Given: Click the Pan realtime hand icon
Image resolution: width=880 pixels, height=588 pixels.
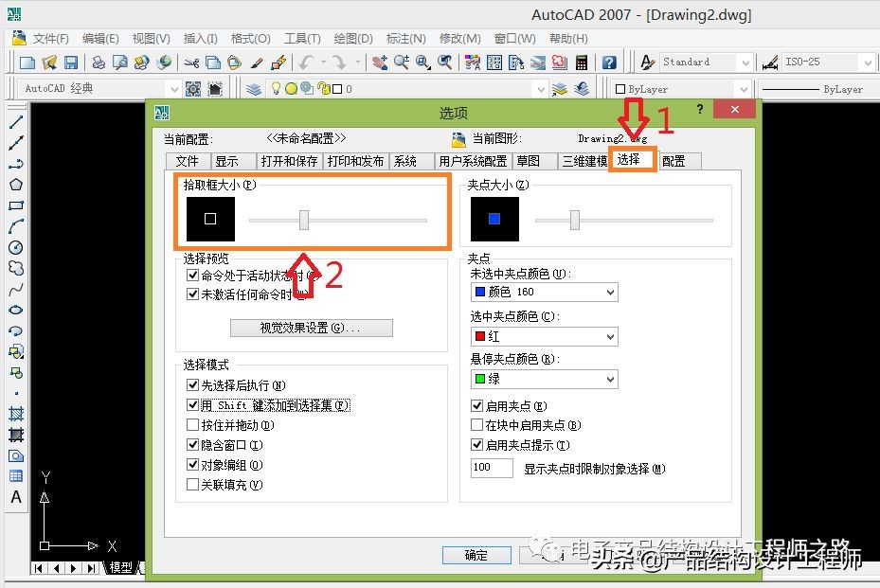Looking at the screenshot, I should point(380,62).
